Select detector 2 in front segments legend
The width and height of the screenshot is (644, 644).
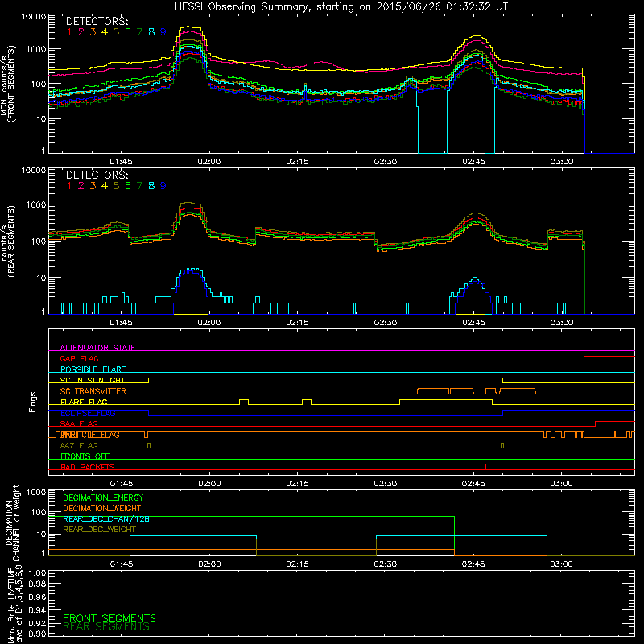81,32
